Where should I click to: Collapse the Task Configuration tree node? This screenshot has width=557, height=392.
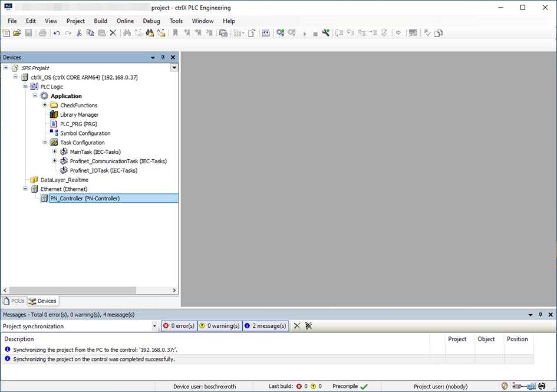click(45, 143)
